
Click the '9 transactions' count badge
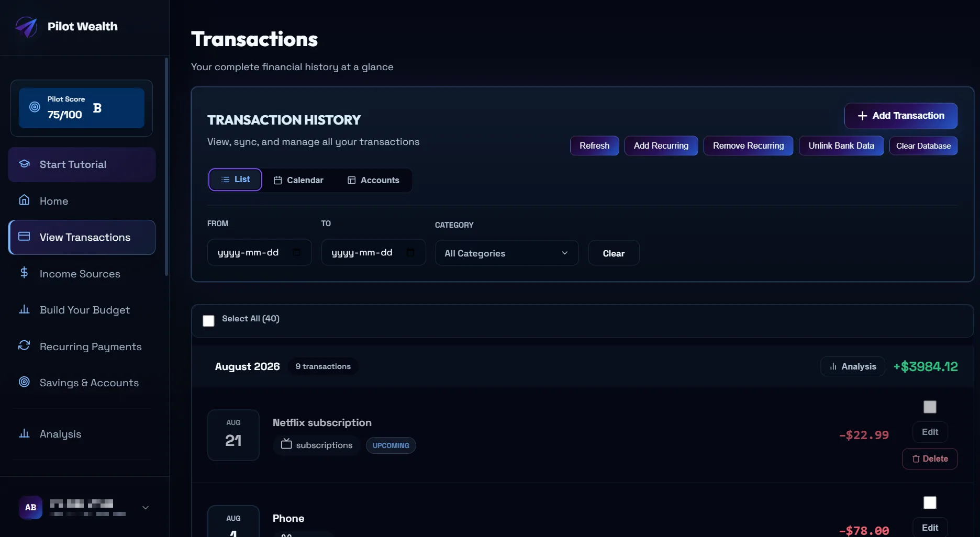coord(323,366)
